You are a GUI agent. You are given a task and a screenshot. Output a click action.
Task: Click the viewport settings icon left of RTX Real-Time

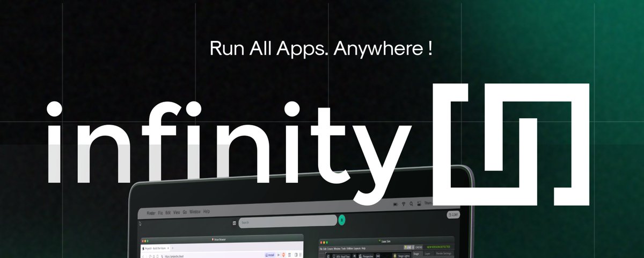click(x=328, y=256)
